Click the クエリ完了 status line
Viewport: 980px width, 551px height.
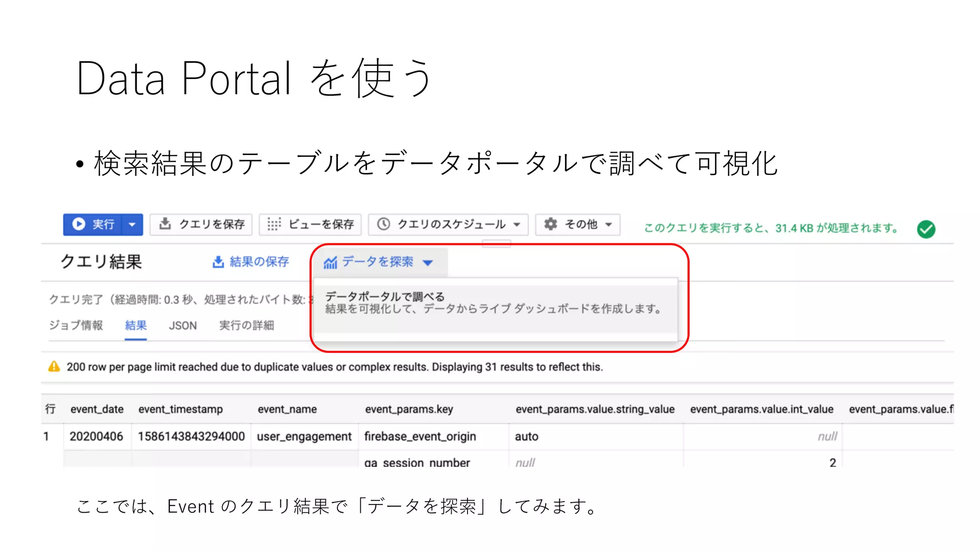pyautogui.click(x=182, y=299)
